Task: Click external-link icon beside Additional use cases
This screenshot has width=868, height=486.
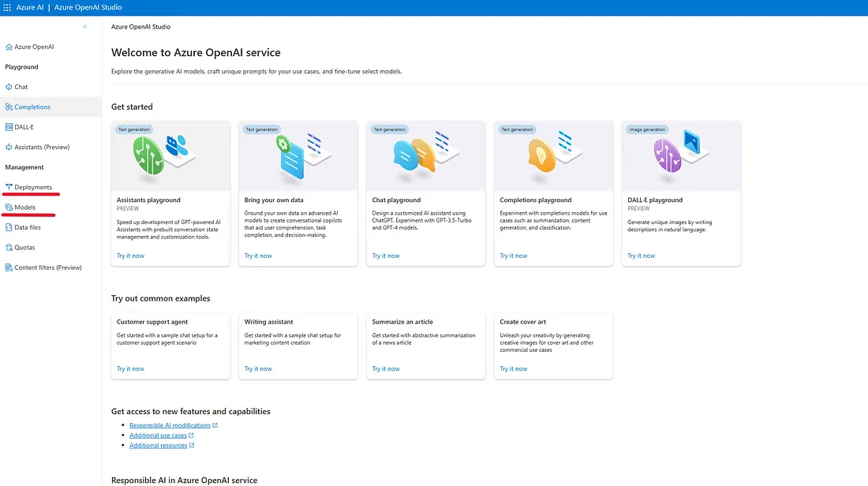Action: (x=191, y=435)
